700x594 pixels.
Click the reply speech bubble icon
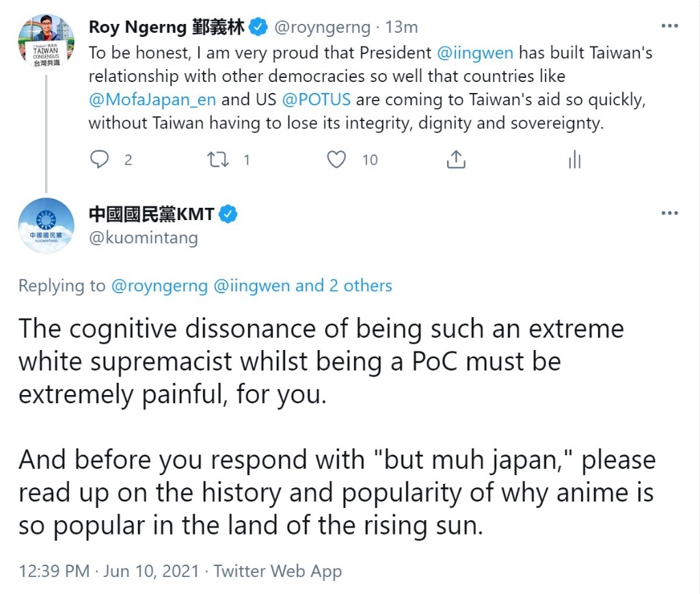pos(99,159)
